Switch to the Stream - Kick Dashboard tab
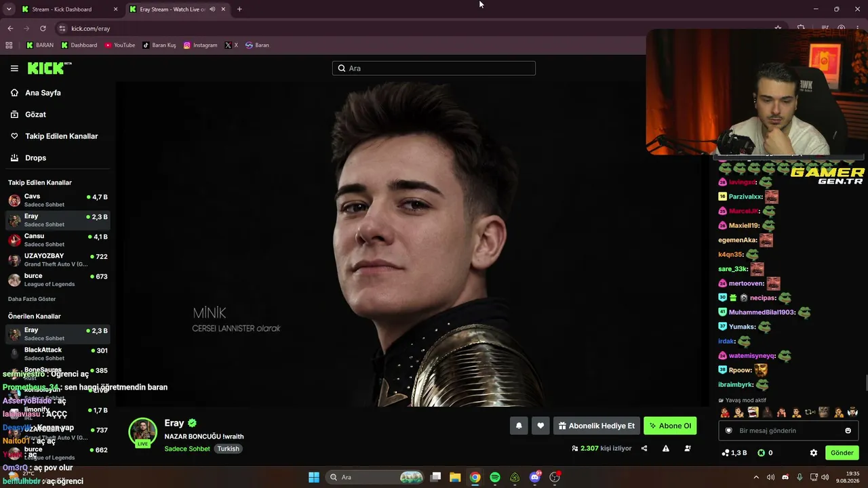The width and height of the screenshot is (868, 488). coord(68,9)
